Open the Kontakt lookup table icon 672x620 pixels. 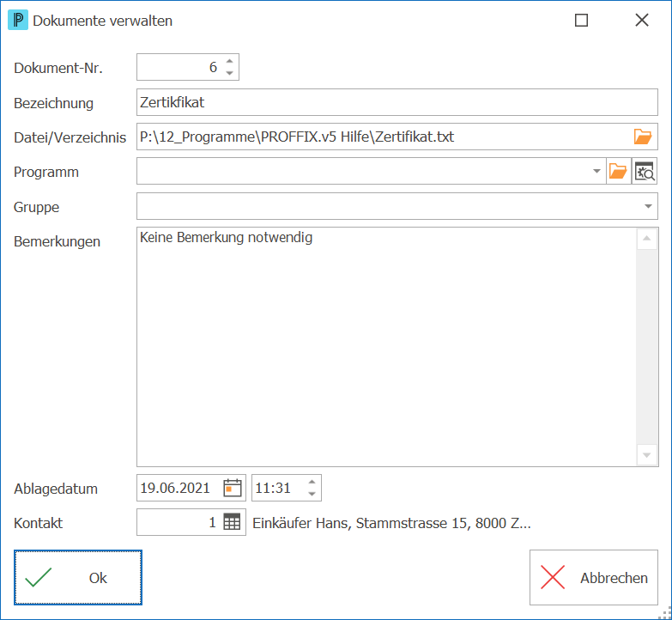click(232, 522)
